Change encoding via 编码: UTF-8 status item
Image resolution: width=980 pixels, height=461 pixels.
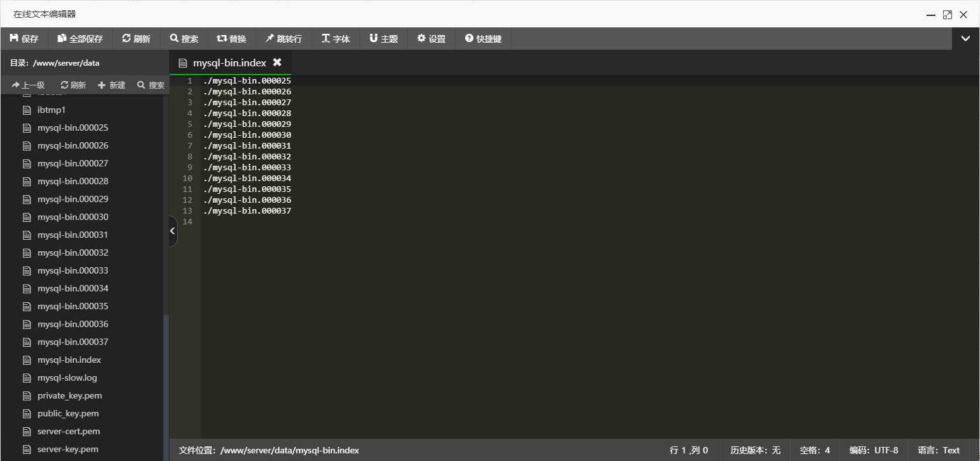pos(874,450)
